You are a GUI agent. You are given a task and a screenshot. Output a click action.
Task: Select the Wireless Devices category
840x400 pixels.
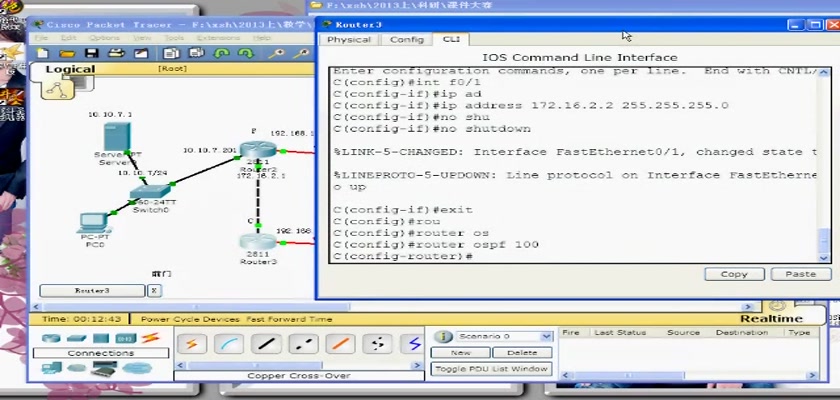tap(126, 338)
